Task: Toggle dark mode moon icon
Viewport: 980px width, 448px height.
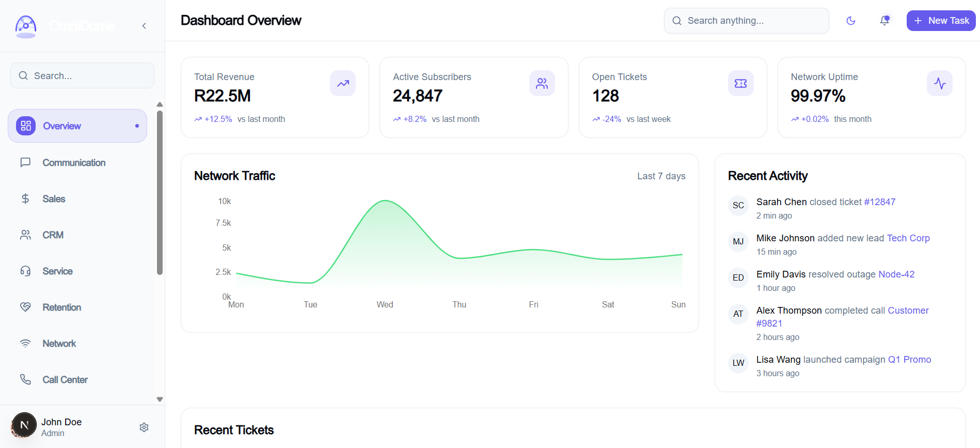Action: pyautogui.click(x=851, y=21)
